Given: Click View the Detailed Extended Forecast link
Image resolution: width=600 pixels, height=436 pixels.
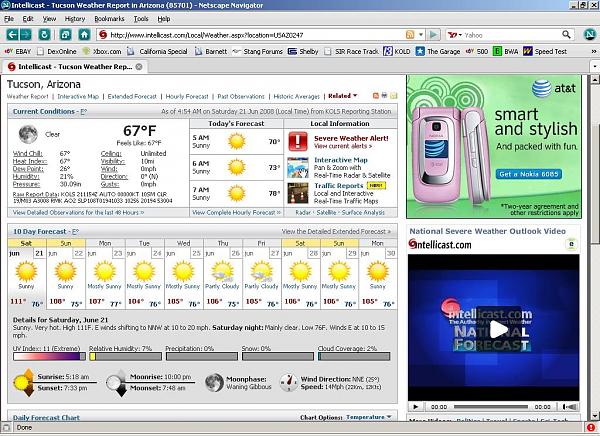Looking at the screenshot, I should pyautogui.click(x=337, y=231).
